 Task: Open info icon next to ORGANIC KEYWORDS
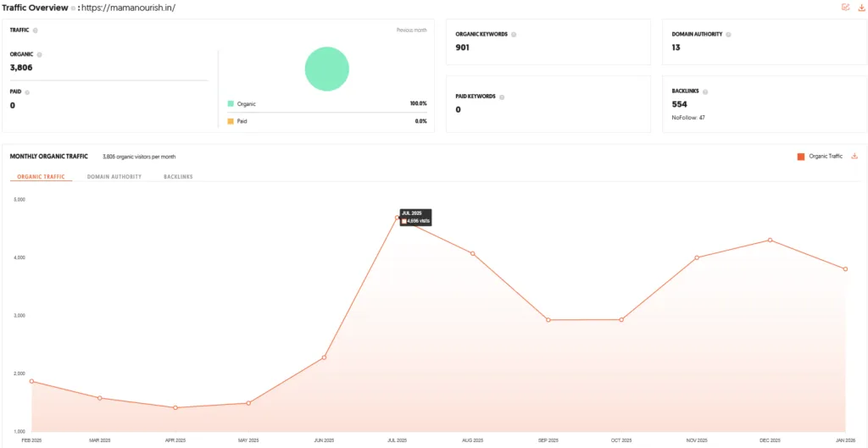[514, 34]
